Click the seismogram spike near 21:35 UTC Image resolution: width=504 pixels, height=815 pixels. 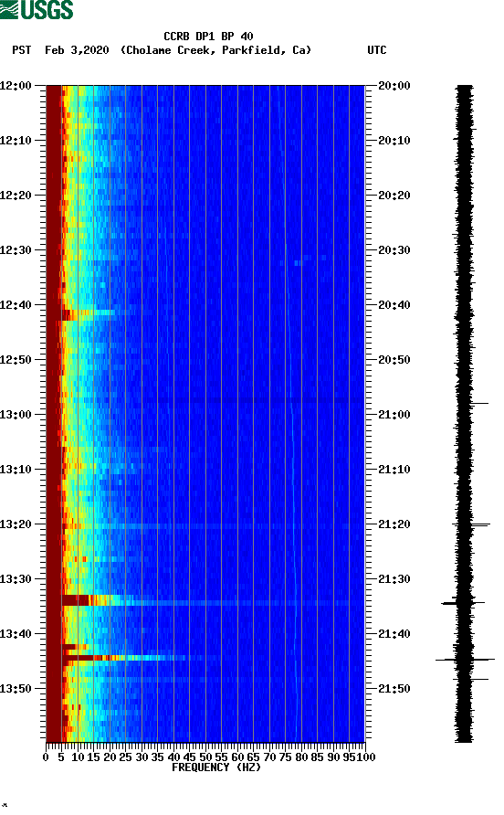pyautogui.click(x=463, y=603)
